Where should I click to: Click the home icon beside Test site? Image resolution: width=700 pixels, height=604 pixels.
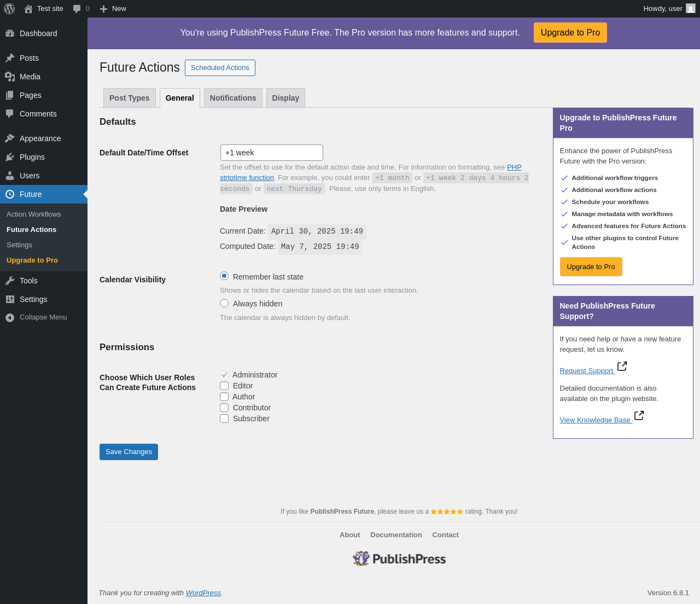point(28,9)
